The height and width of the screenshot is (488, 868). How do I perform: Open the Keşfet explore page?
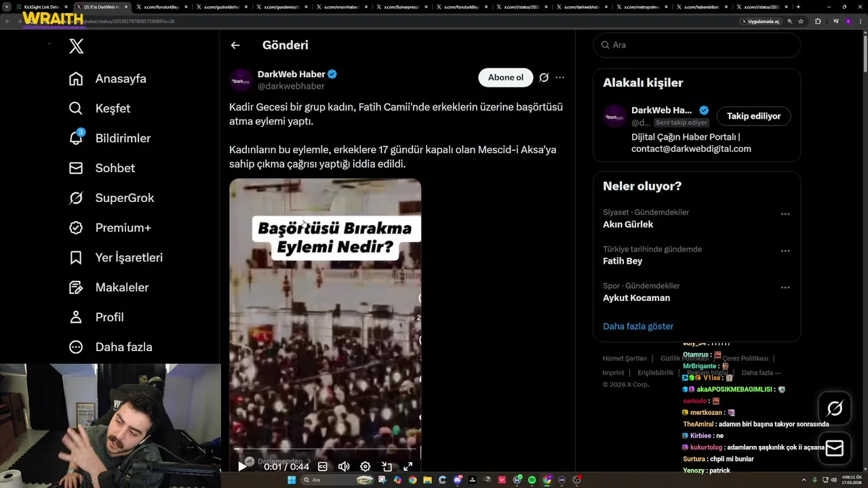(99, 108)
